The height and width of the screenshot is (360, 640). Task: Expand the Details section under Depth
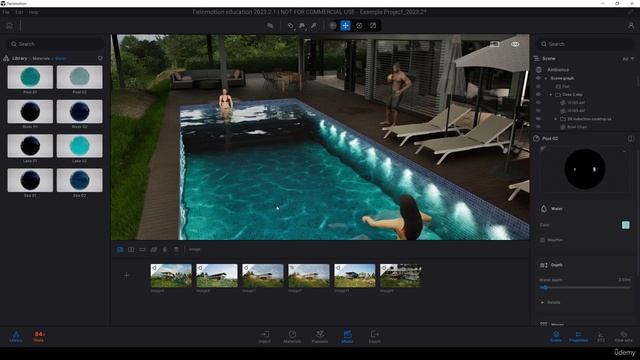tap(551, 302)
